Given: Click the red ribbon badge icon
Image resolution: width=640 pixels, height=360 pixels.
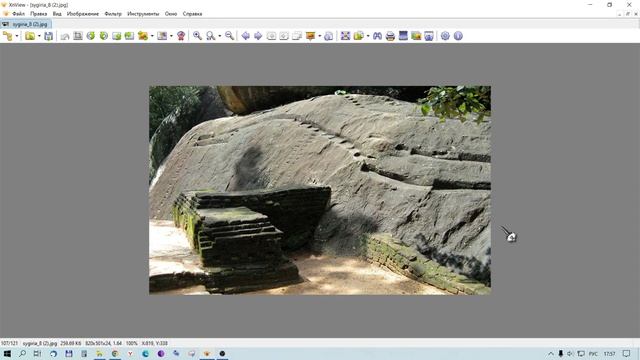Looking at the screenshot, I should (x=181, y=36).
